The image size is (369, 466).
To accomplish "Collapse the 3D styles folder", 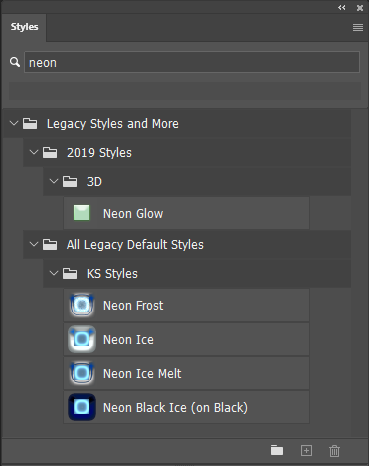I will (x=54, y=181).
